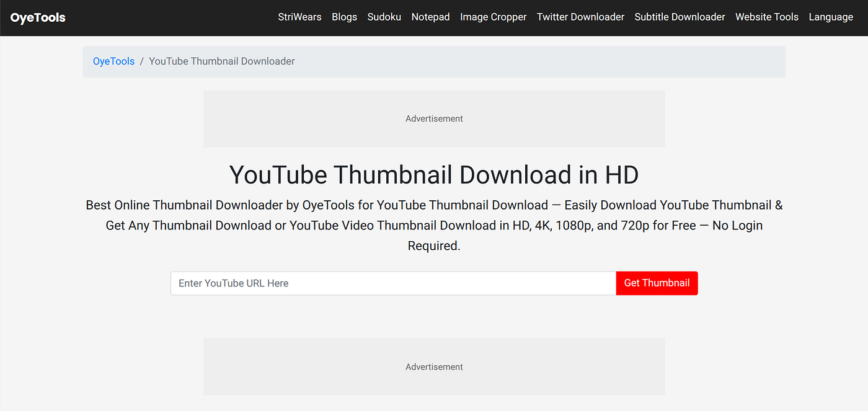Open StriWears in the navbar
Viewport: 868px width, 411px height.
click(299, 17)
